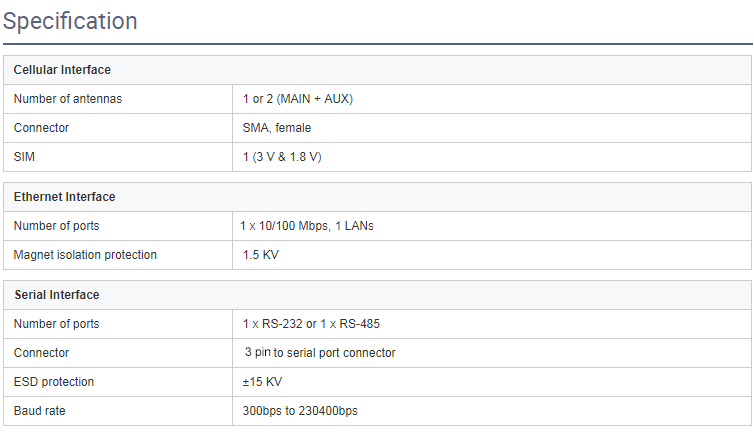Click the Magnet isolation protection label
Viewport: 754px width, 432px height.
tap(85, 254)
